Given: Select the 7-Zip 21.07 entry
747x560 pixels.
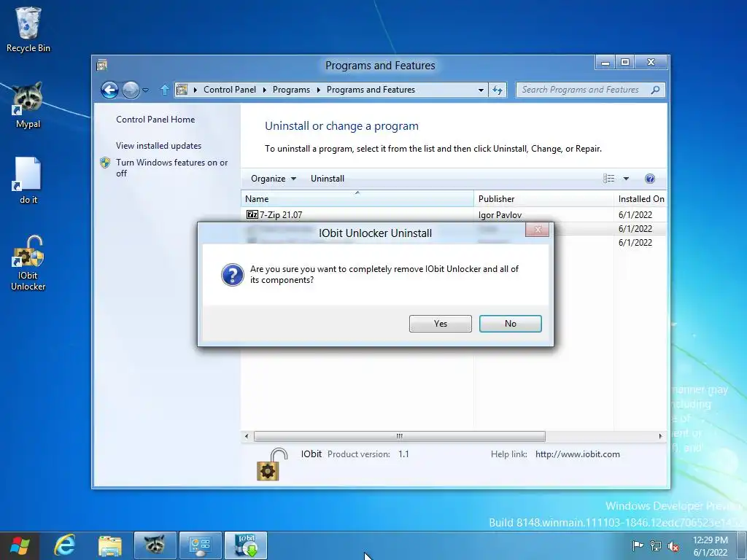Looking at the screenshot, I should click(x=454, y=215).
